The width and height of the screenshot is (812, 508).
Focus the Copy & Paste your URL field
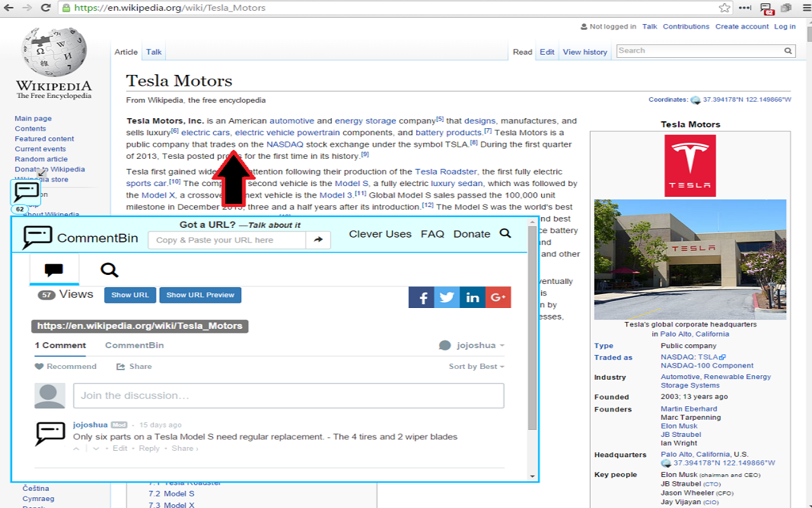point(227,240)
